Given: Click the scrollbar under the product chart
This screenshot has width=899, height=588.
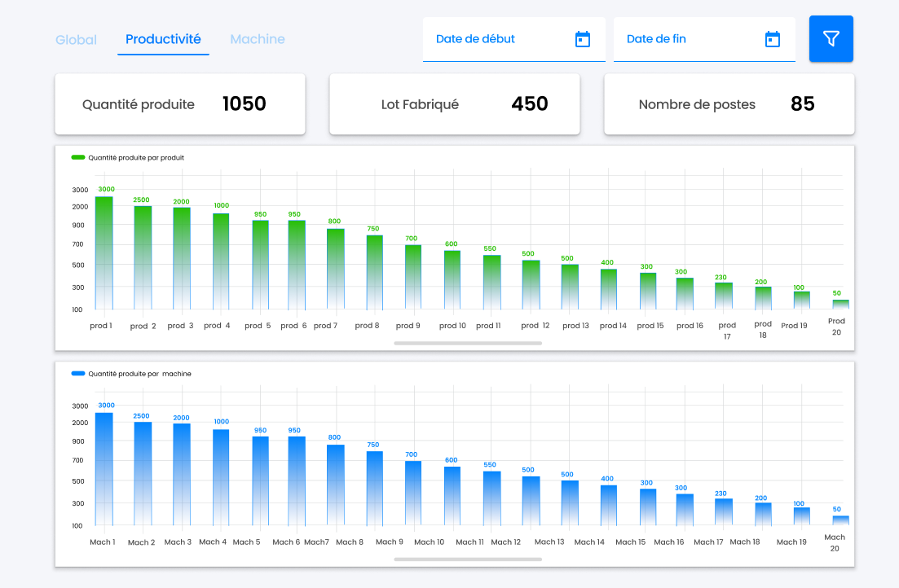Looking at the screenshot, I should pyautogui.click(x=467, y=343).
